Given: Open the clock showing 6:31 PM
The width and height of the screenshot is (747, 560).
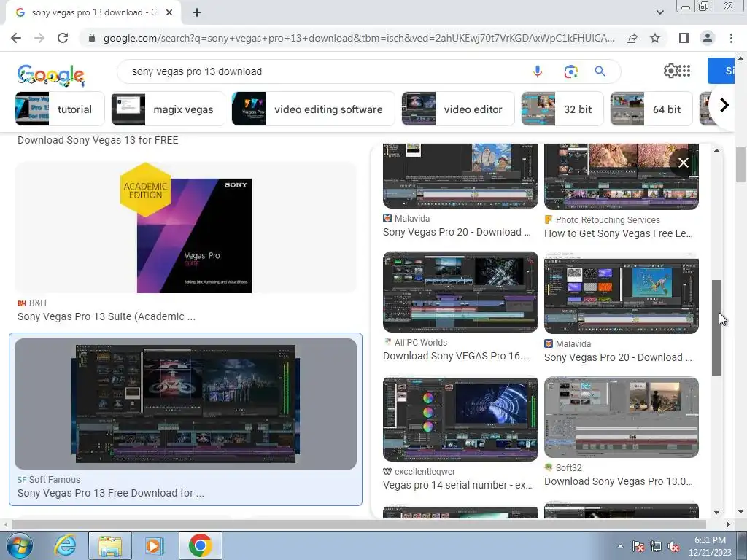Looking at the screenshot, I should [x=710, y=546].
